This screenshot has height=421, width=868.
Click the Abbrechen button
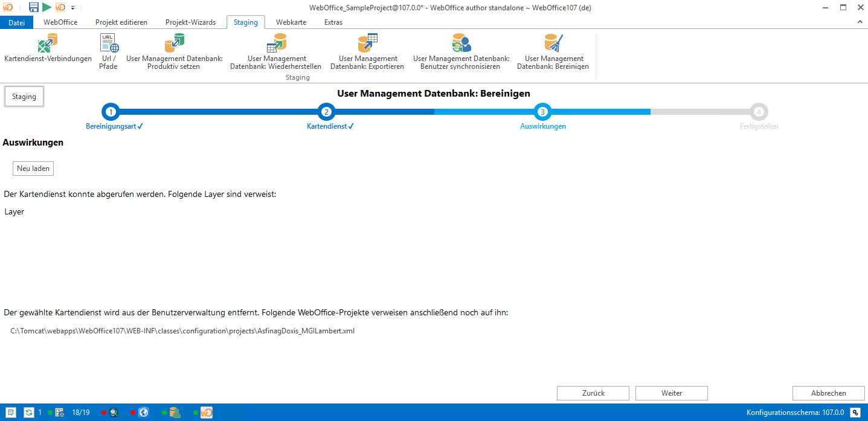coord(828,393)
